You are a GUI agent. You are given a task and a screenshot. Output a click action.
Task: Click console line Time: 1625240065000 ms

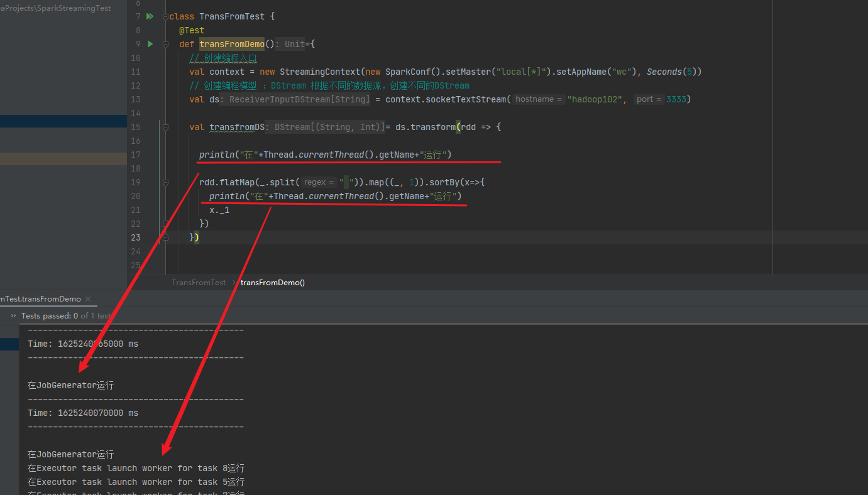click(83, 344)
